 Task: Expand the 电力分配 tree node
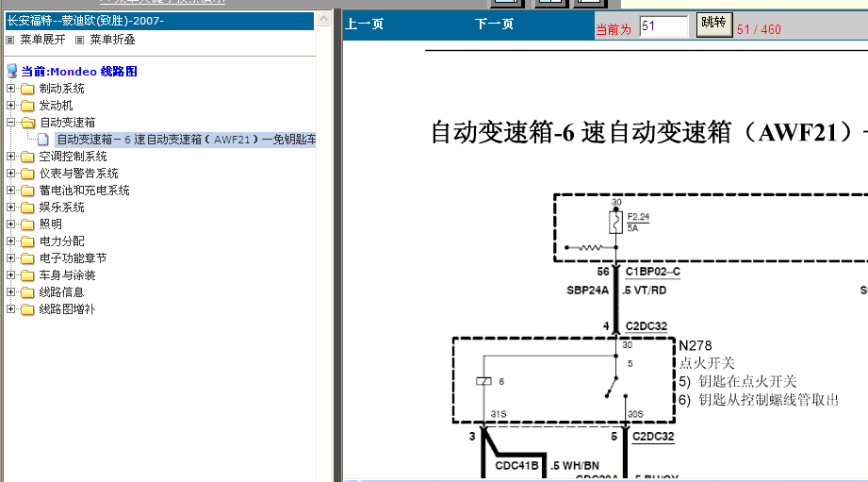[x=10, y=241]
